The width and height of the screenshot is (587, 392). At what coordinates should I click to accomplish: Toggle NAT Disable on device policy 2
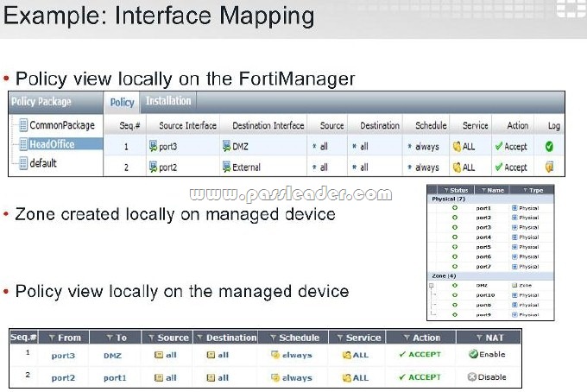tap(487, 377)
